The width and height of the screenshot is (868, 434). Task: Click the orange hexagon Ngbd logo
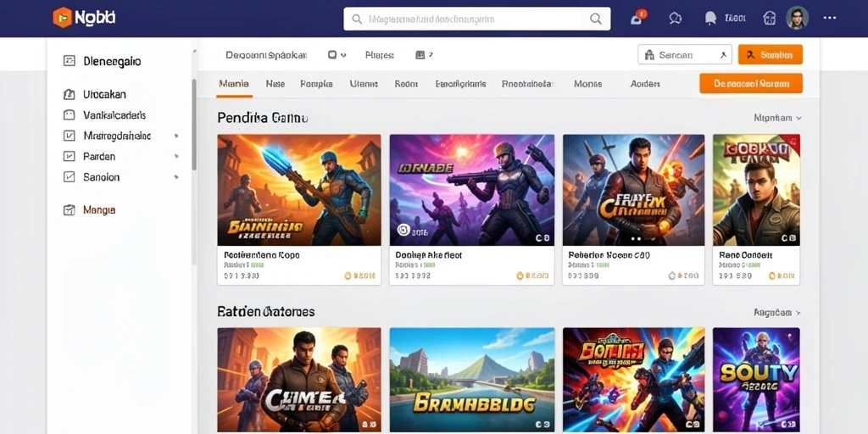tap(63, 18)
